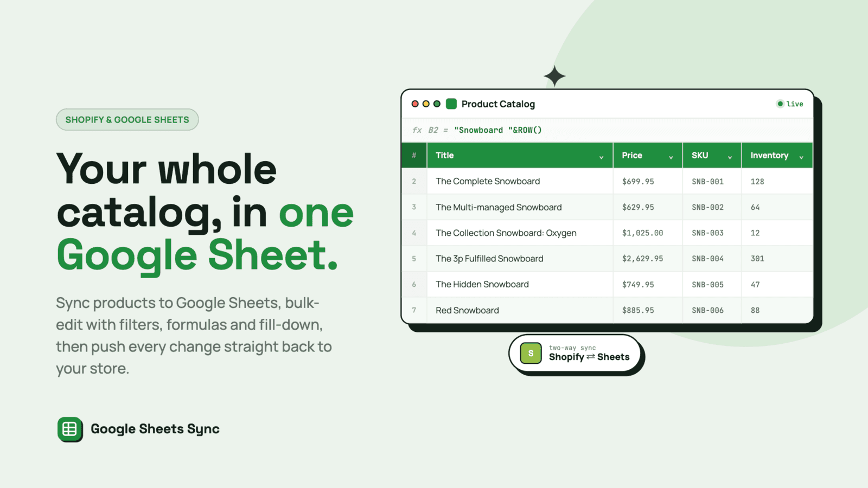Click the price cell $629.95
868x488 pixels.
click(x=648, y=207)
